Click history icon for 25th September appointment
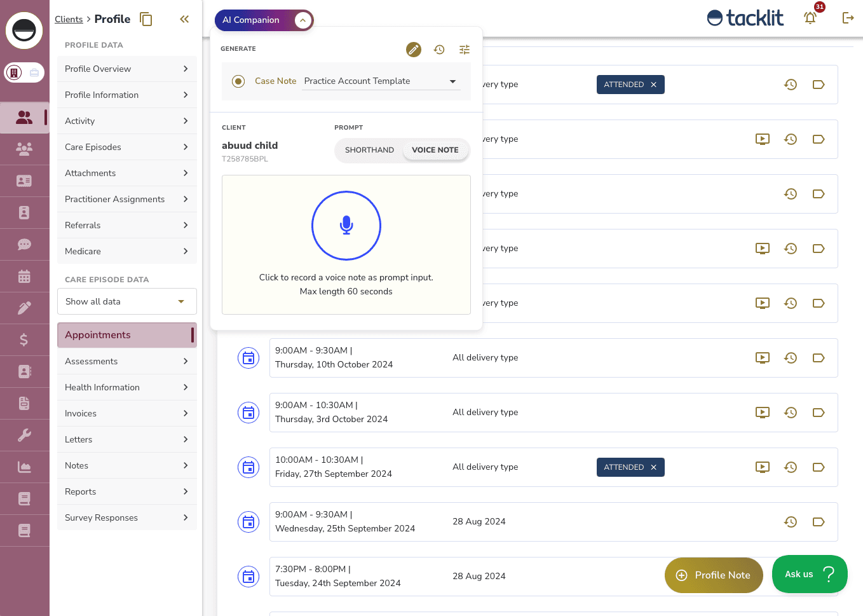863x616 pixels. pos(791,522)
